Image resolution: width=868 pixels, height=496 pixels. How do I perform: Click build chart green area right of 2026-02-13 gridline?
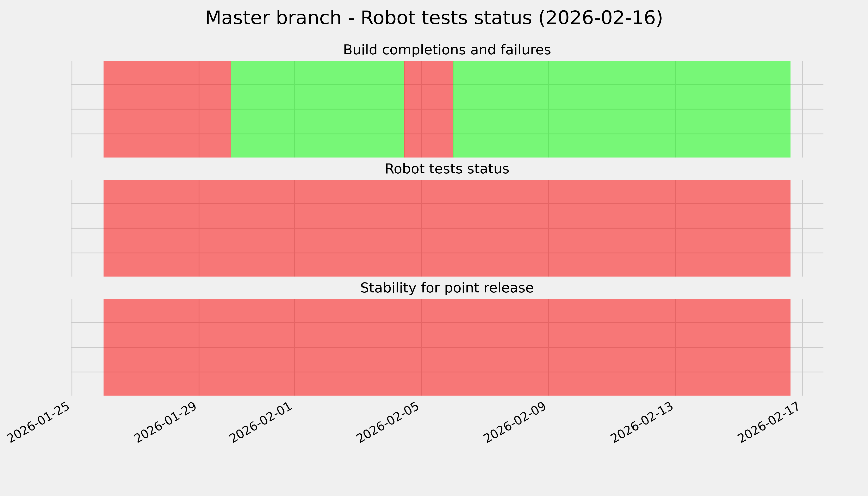click(x=732, y=109)
